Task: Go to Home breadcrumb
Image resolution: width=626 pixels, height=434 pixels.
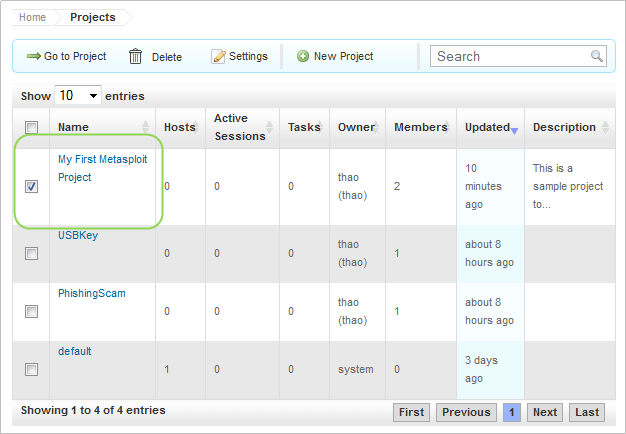Action: tap(33, 17)
